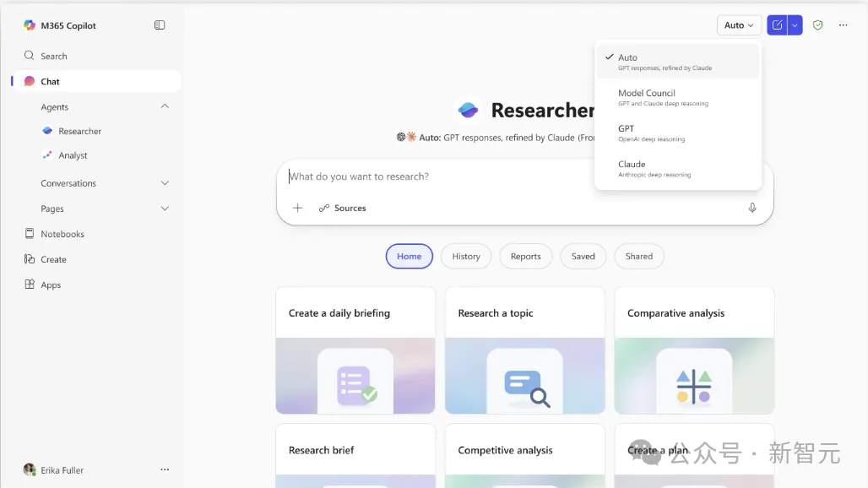
Task: Expand the Conversations section
Action: 165,183
